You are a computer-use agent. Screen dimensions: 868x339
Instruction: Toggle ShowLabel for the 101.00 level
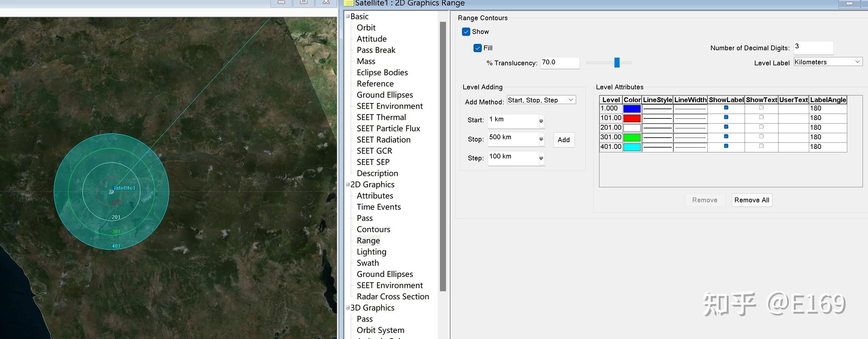click(x=726, y=117)
